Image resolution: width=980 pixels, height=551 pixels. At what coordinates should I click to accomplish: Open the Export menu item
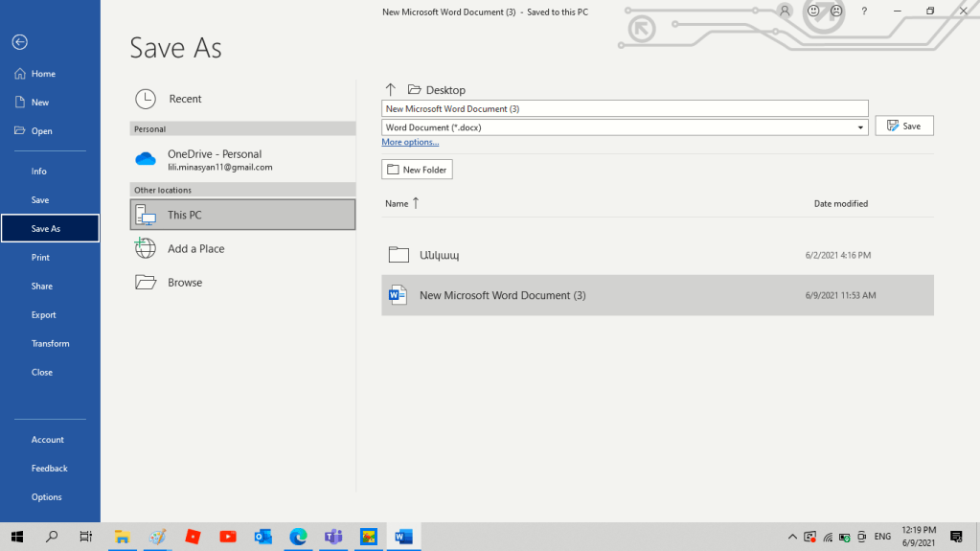click(44, 315)
